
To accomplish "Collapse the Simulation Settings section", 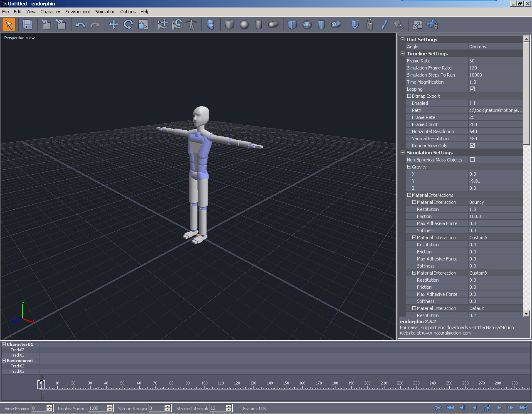I will point(402,153).
